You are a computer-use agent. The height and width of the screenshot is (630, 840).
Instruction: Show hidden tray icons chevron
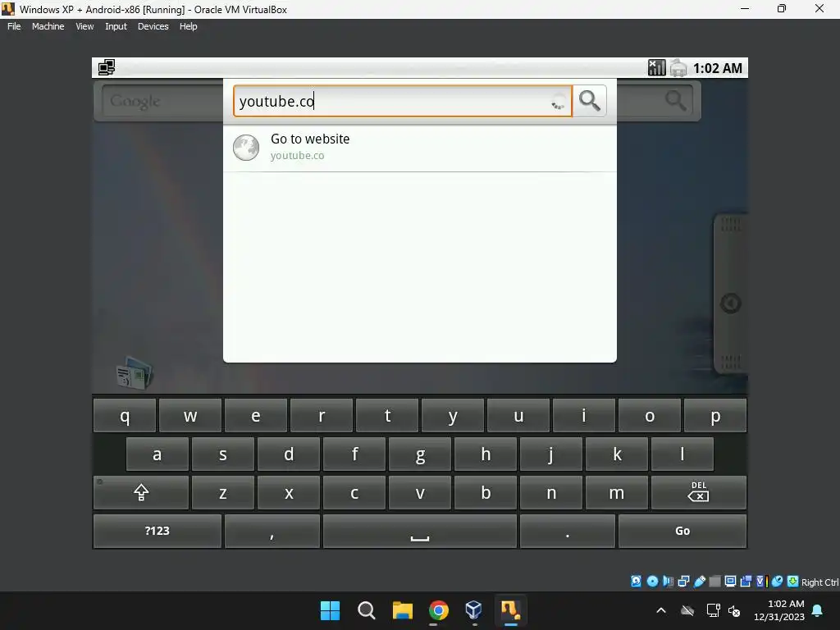pyautogui.click(x=661, y=610)
